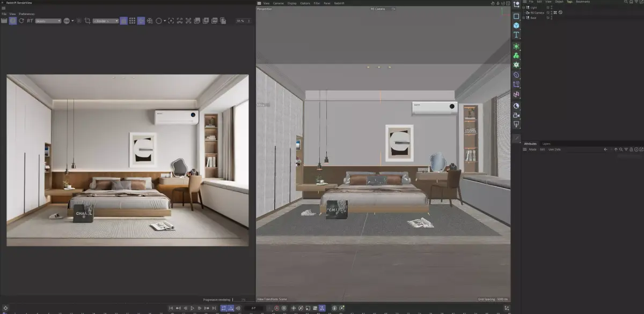Open the RenderView Preferences menu
Viewport: 644px width, 314px height.
26,13
